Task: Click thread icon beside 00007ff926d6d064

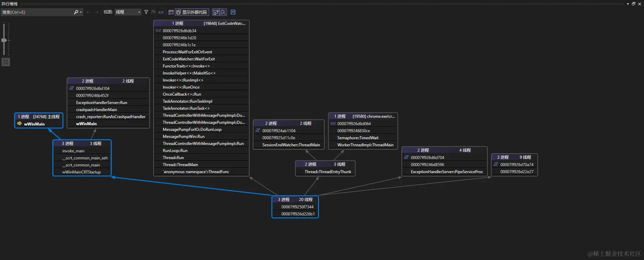Action: pos(333,123)
